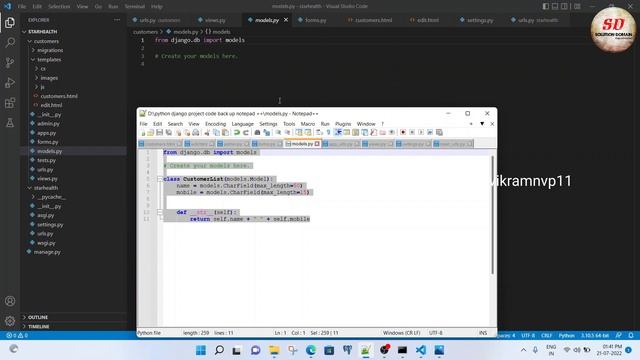The height and width of the screenshot is (360, 640).
Task: Toggle VS Code primary side bar layout button
Action: point(546,6)
